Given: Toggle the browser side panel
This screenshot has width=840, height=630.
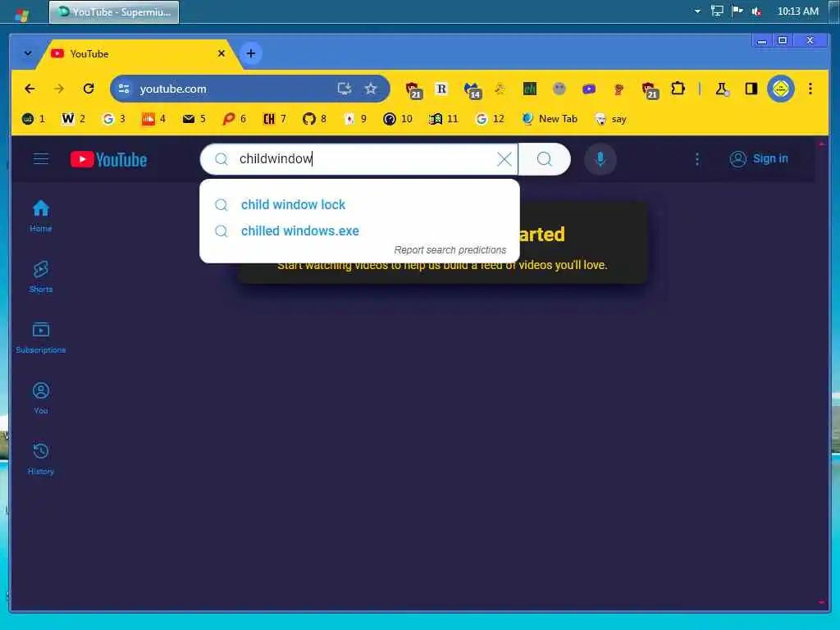Looking at the screenshot, I should pos(751,89).
